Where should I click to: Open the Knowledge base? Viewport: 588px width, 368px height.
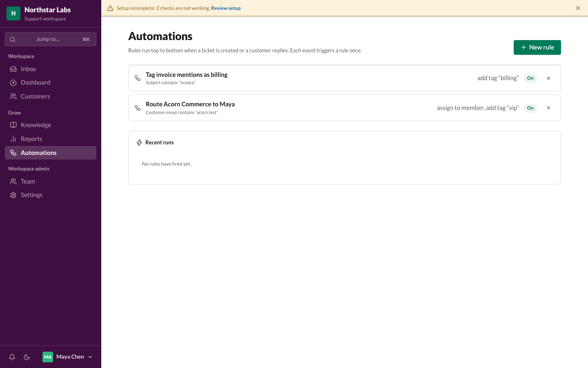tap(51, 125)
